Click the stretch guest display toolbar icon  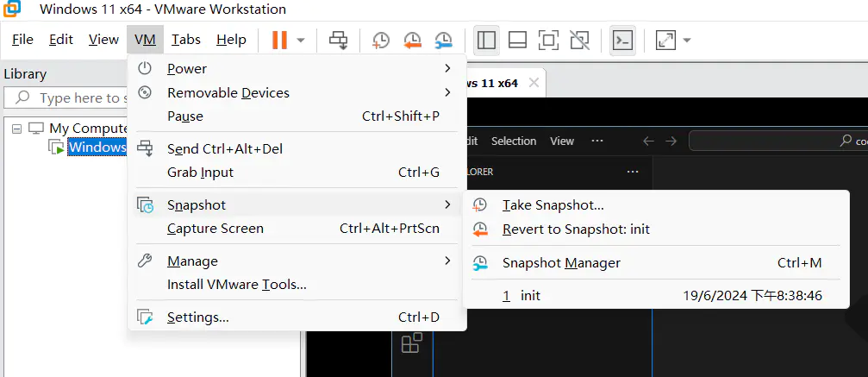pyautogui.click(x=665, y=40)
